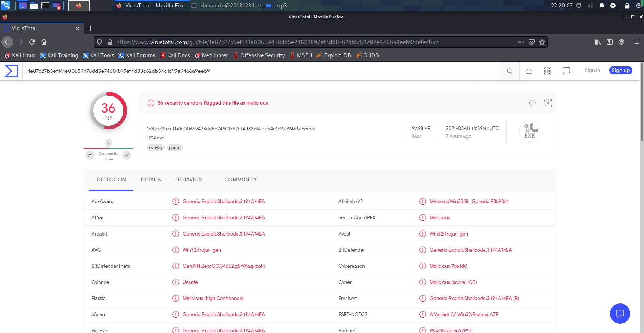This screenshot has width=644, height=333.
Task: Open the Kali Docs bookmark
Action: 175,55
